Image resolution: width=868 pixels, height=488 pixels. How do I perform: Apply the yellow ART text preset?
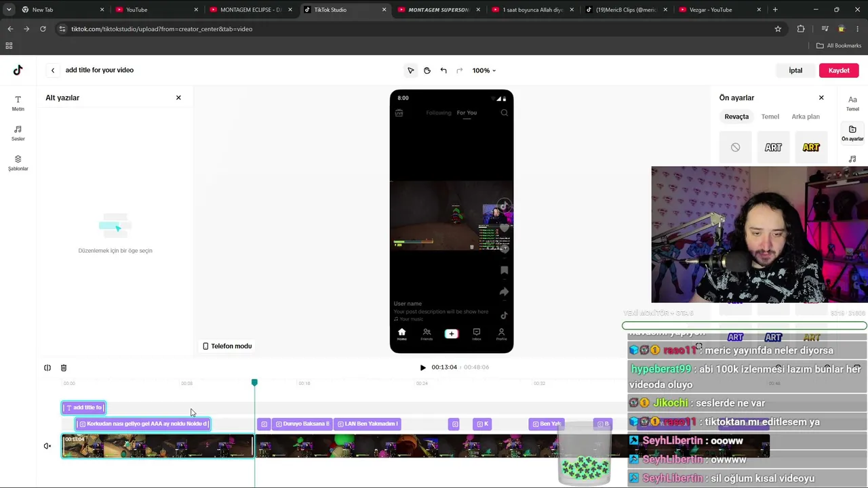tap(811, 147)
